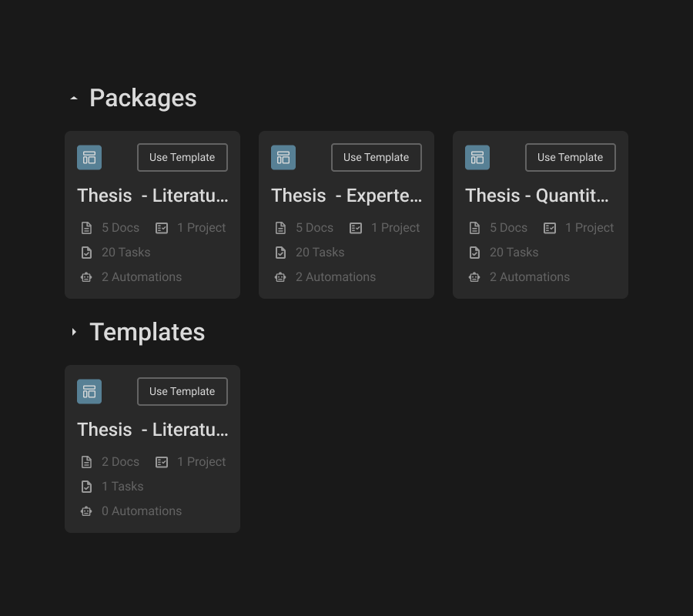Click tasks icon in Thesis - Quantit... card
Image resolution: width=693 pixels, height=616 pixels.
[474, 253]
